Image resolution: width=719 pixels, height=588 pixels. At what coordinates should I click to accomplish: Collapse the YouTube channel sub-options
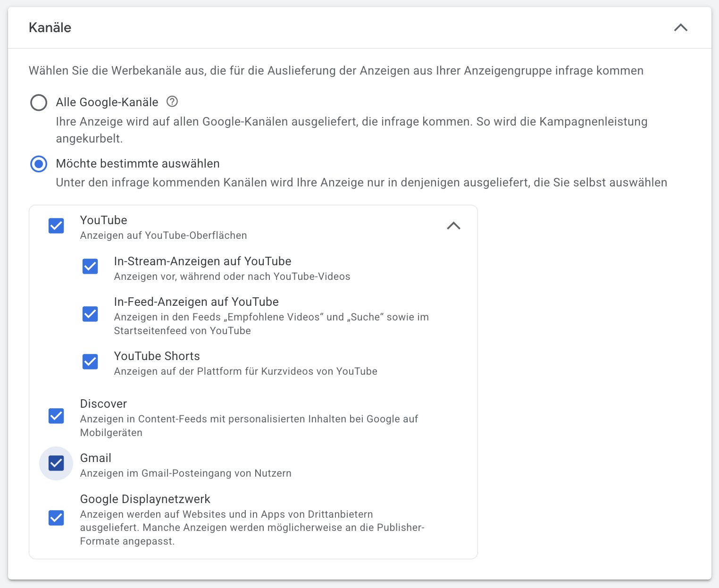point(453,226)
